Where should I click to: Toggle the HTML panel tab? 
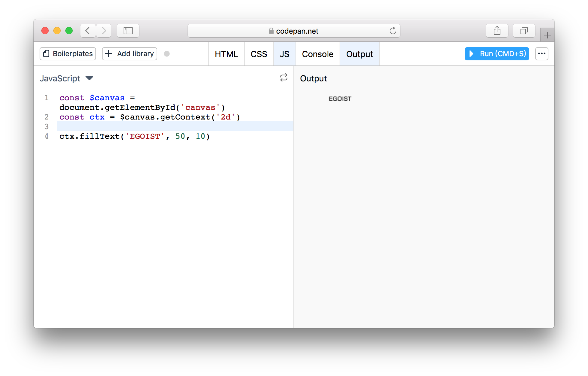pos(226,54)
